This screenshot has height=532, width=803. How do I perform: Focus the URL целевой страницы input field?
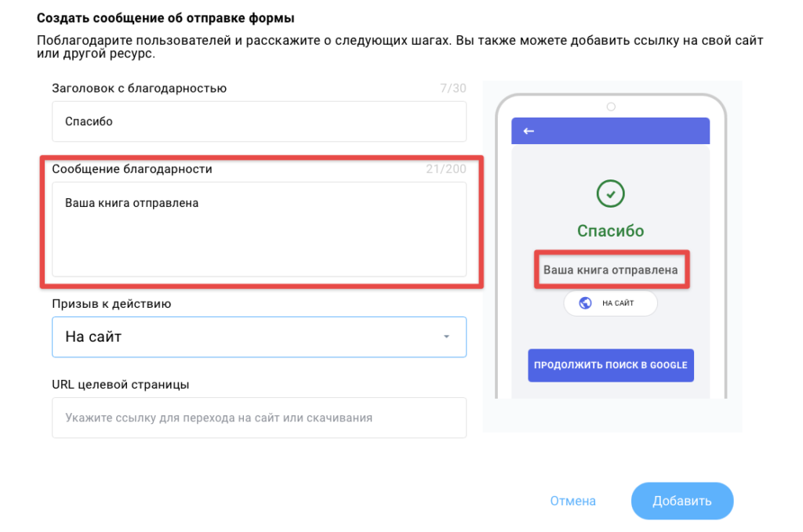point(259,418)
